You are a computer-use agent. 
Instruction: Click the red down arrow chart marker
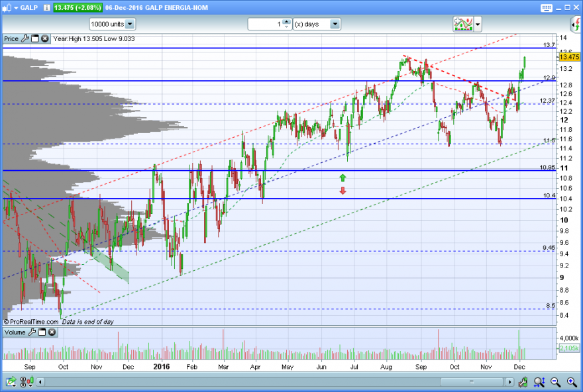pos(343,191)
